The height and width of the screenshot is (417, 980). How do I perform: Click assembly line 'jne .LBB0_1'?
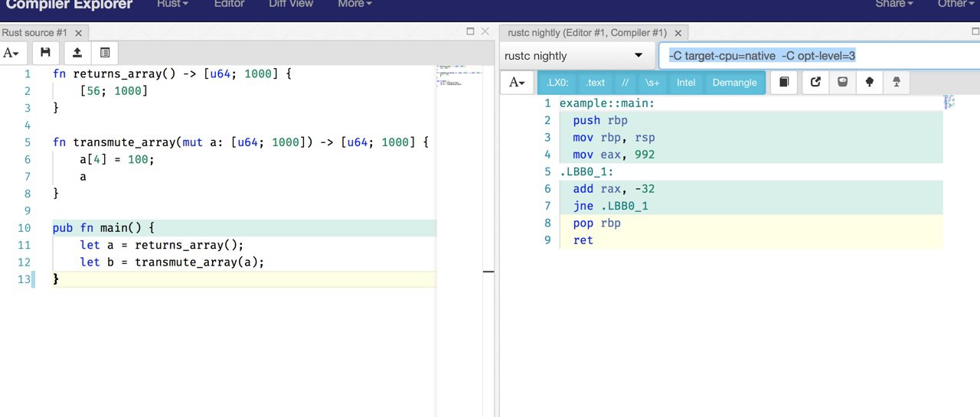click(x=610, y=206)
